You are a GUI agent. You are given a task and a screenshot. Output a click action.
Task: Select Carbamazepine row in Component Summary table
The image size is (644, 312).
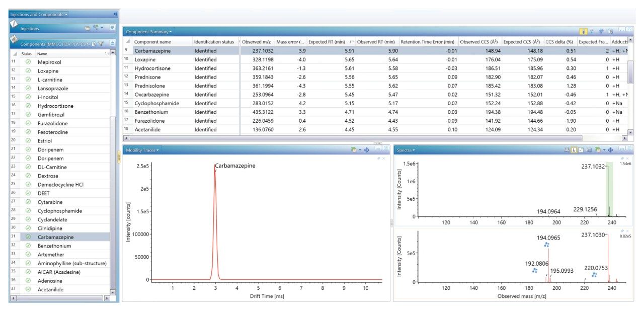[375, 51]
